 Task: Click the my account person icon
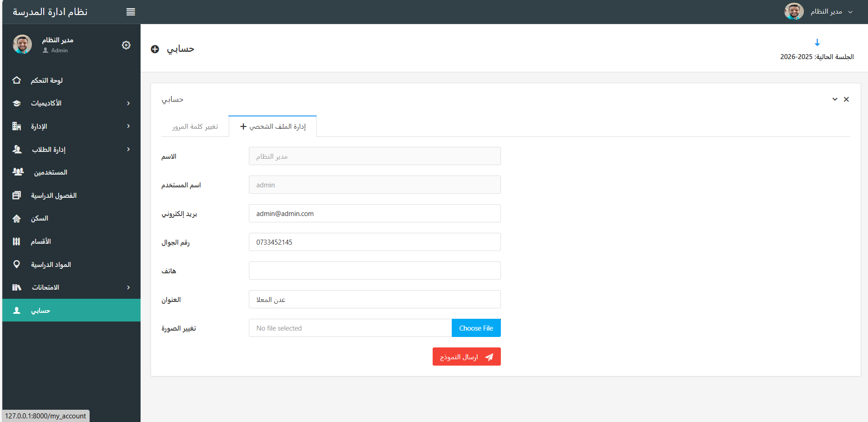[17, 310]
